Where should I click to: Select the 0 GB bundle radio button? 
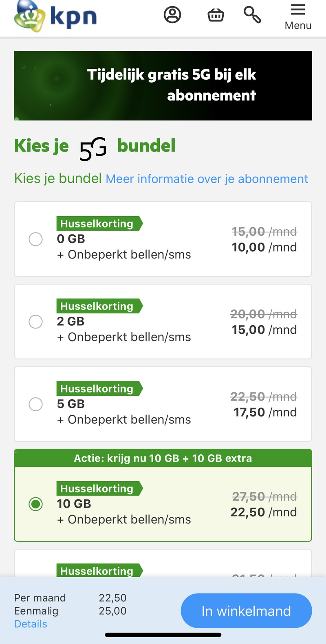pyautogui.click(x=36, y=239)
